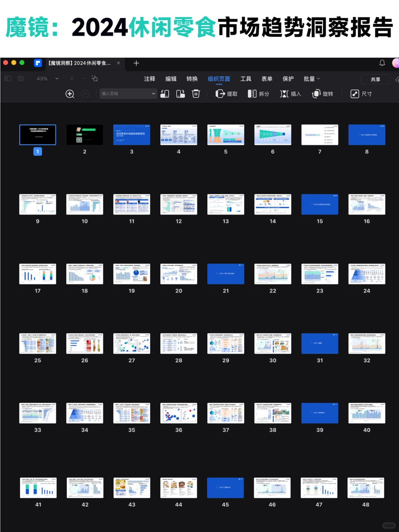Click the 尺寸 page size button
399x532 pixels.
click(361, 94)
